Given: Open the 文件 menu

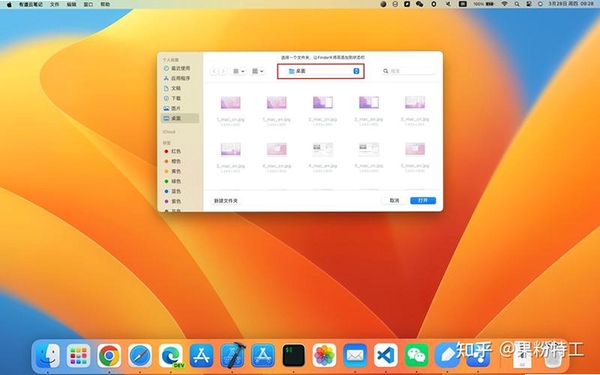Looking at the screenshot, I should tap(55, 4).
